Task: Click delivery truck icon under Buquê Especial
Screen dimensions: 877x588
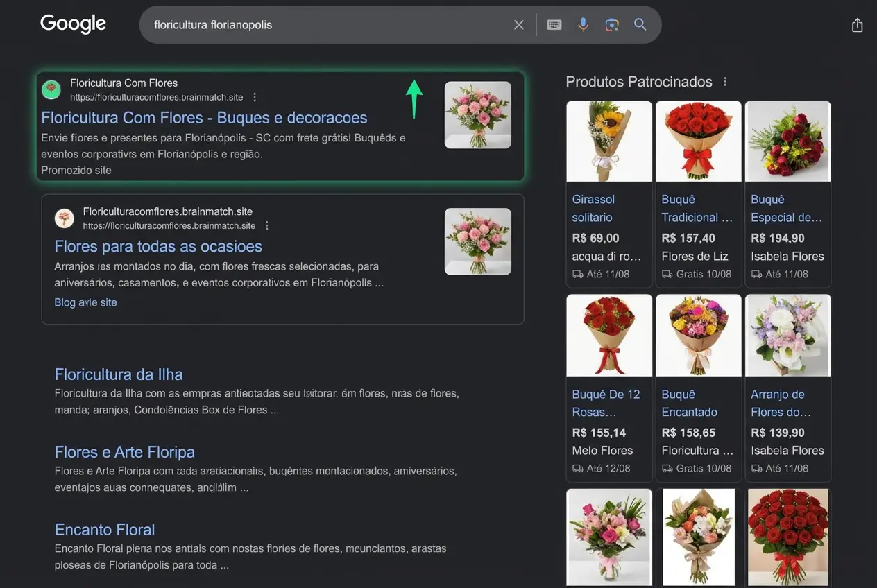Action: pyautogui.click(x=756, y=274)
